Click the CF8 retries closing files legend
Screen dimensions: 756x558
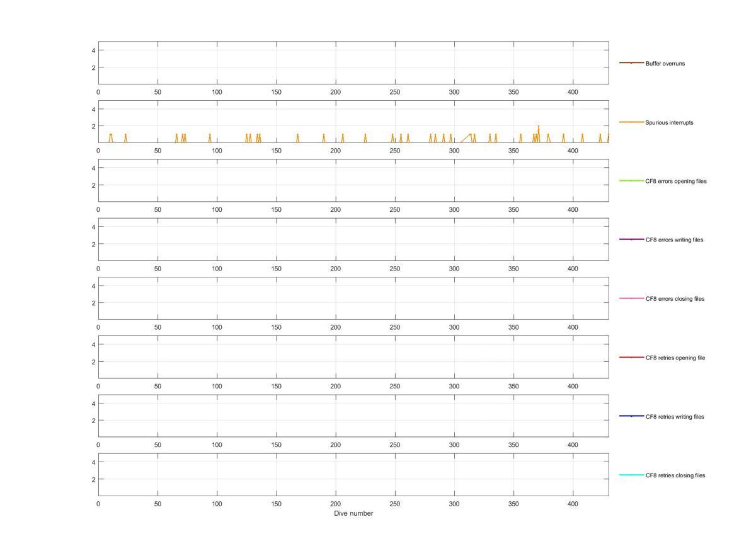[x=675, y=475]
